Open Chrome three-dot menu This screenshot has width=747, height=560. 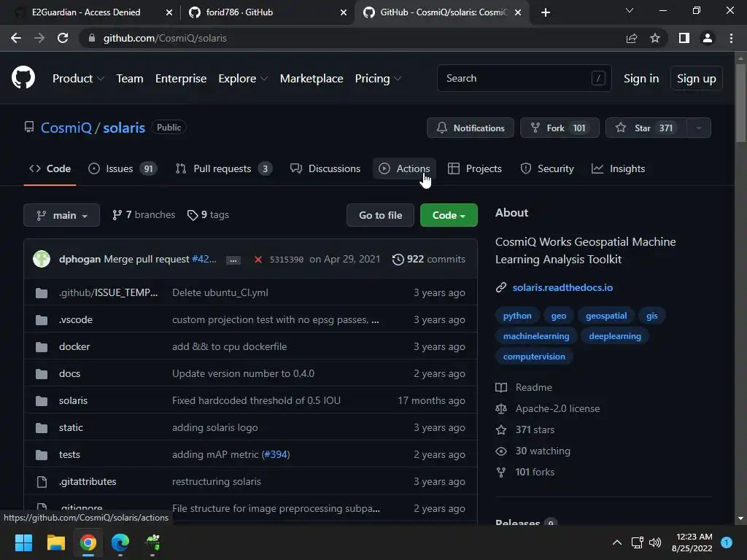click(731, 38)
